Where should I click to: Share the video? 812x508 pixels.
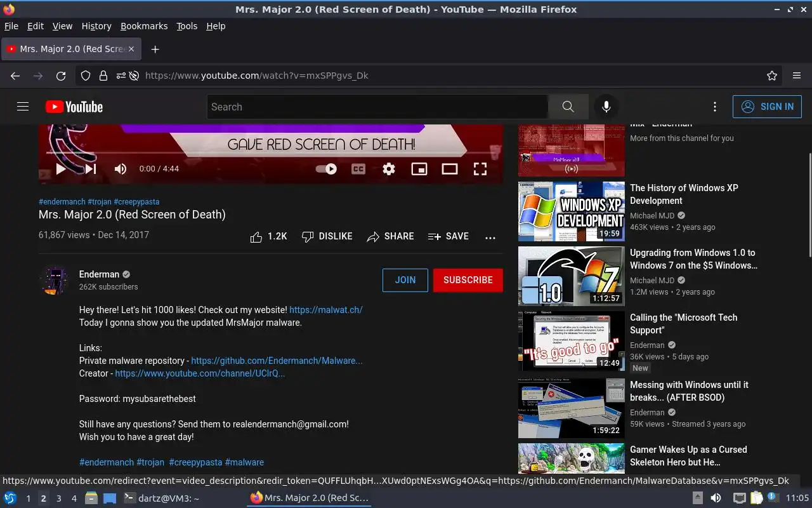(390, 236)
